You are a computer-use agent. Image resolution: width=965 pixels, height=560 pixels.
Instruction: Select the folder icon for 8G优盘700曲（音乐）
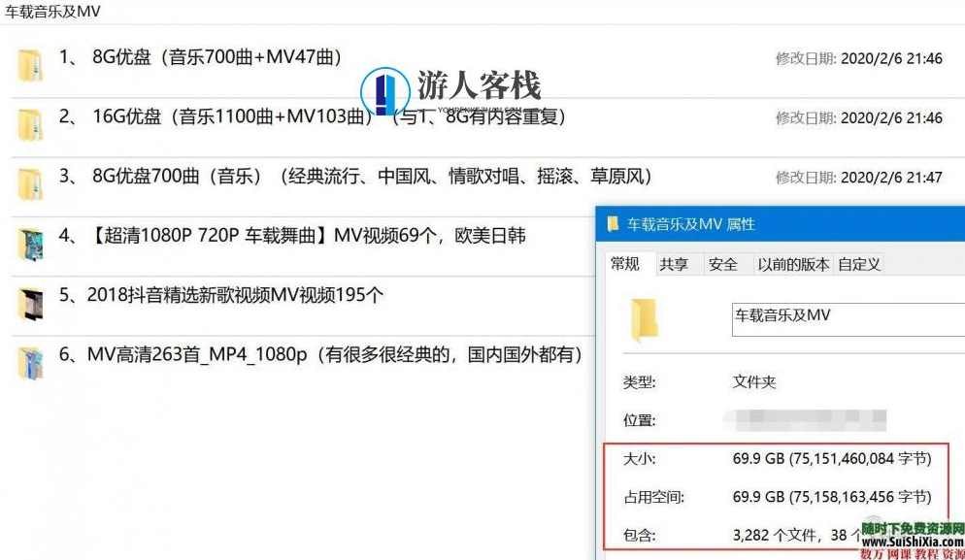(x=30, y=182)
